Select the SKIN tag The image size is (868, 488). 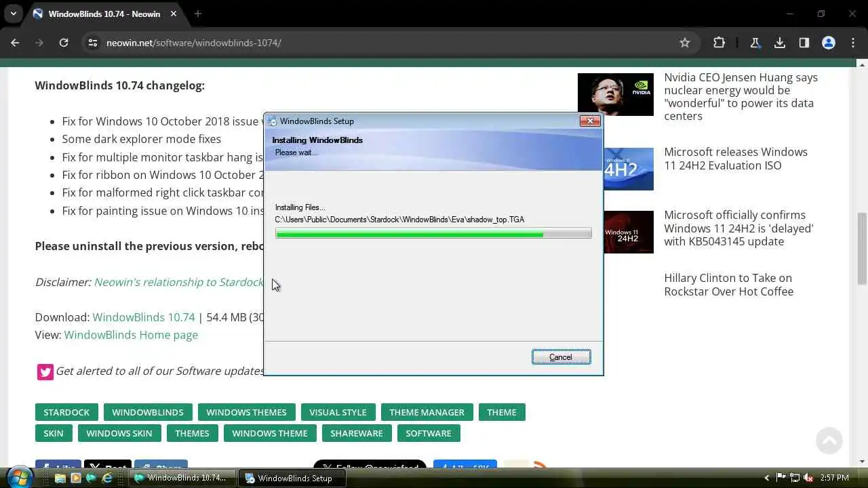(x=54, y=433)
